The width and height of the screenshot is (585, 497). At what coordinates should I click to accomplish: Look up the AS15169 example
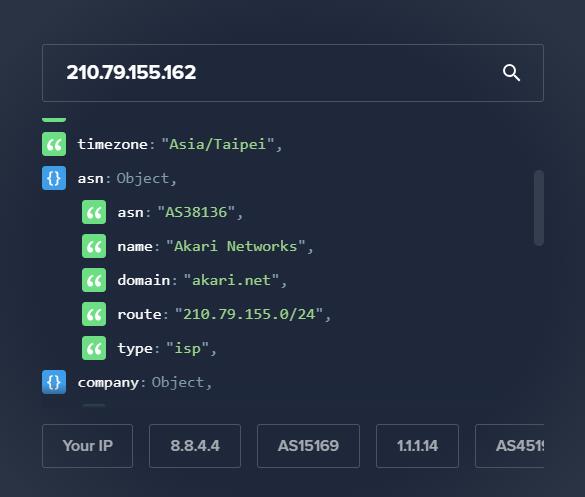(308, 446)
